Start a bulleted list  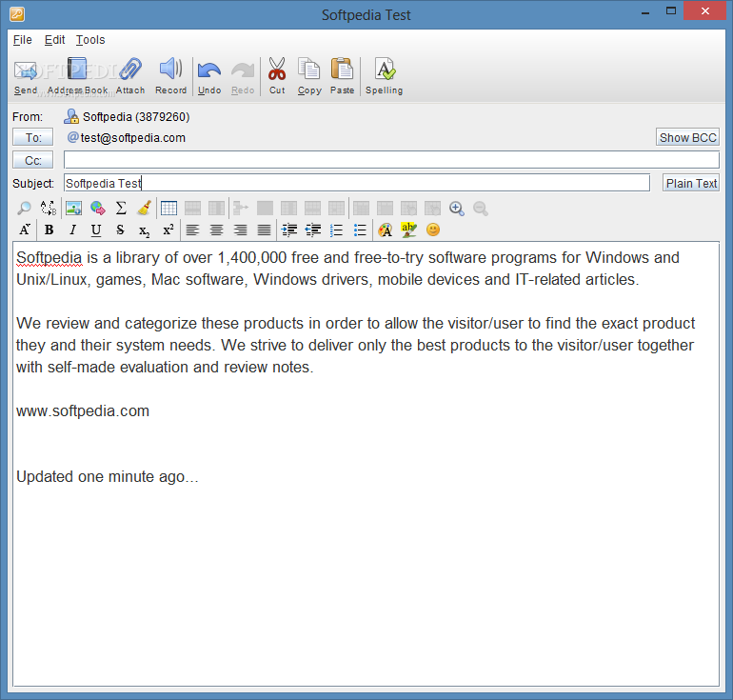[x=360, y=230]
